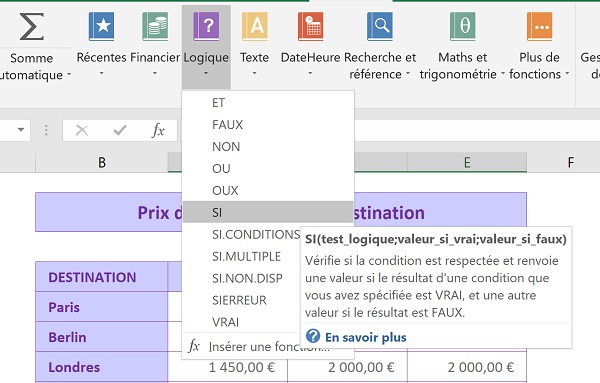
Task: Open the Name Box dropdown arrow
Action: 21,130
